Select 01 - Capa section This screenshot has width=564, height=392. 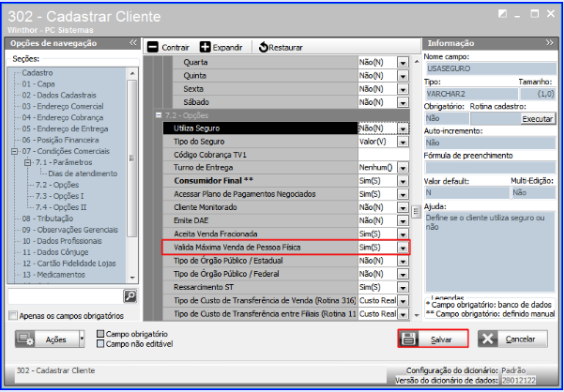(x=38, y=84)
